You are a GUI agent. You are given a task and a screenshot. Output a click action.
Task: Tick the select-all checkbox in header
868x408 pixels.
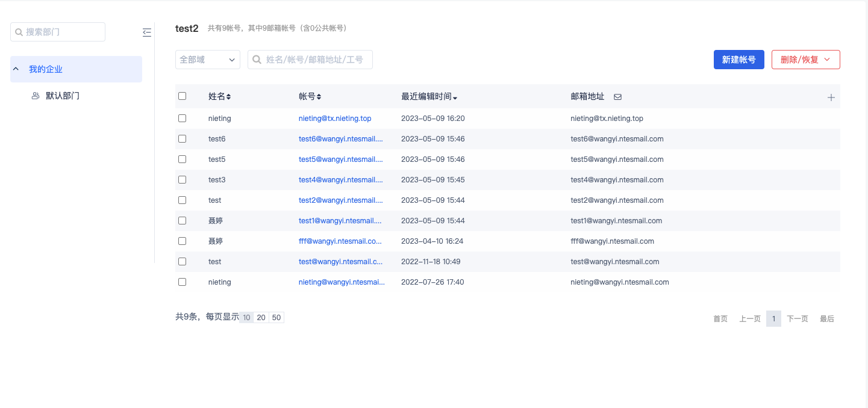pos(183,96)
